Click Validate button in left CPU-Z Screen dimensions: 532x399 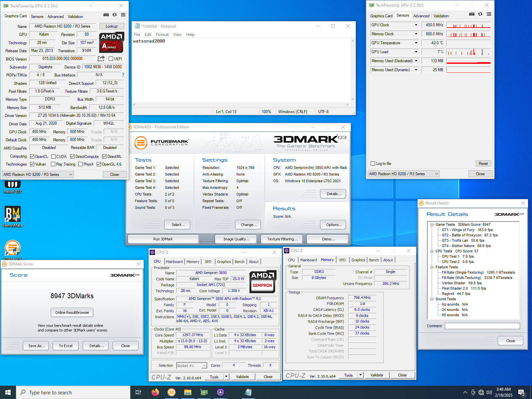(x=242, y=377)
